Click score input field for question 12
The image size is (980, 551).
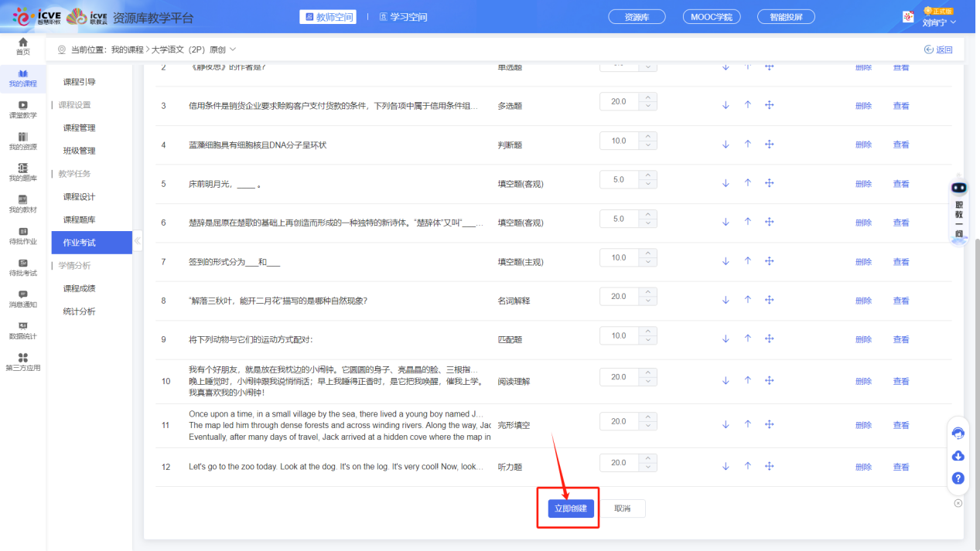619,462
